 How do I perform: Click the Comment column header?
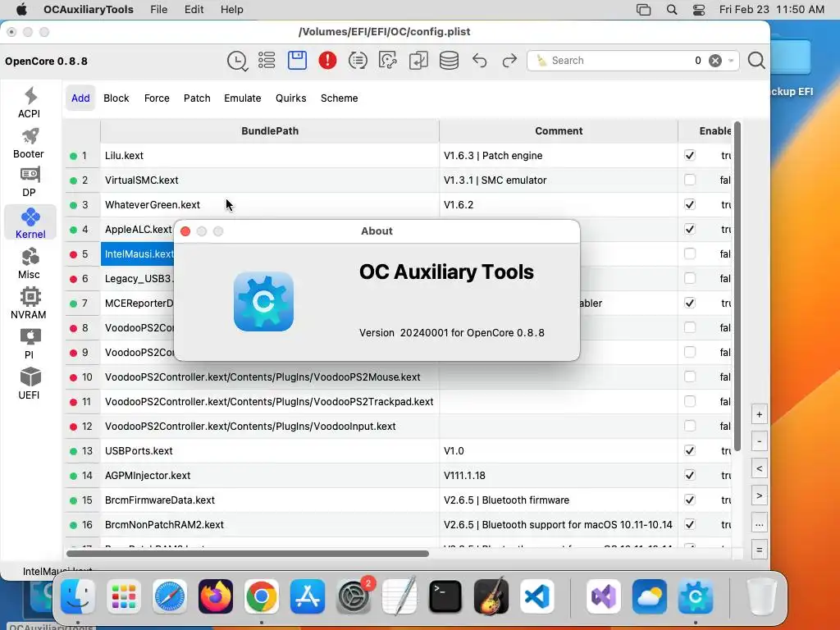pos(558,130)
